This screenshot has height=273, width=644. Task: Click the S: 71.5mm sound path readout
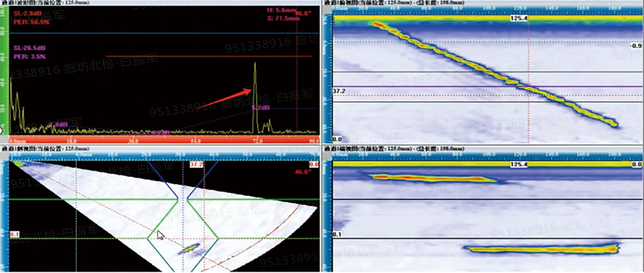tap(281, 18)
